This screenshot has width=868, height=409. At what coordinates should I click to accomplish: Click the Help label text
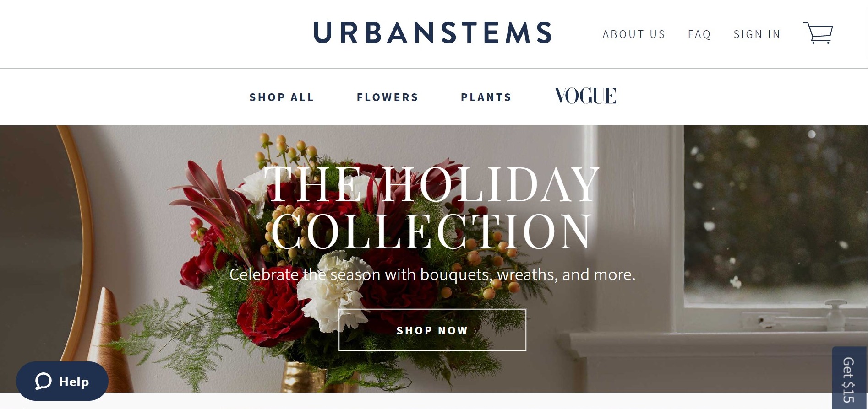pyautogui.click(x=74, y=382)
